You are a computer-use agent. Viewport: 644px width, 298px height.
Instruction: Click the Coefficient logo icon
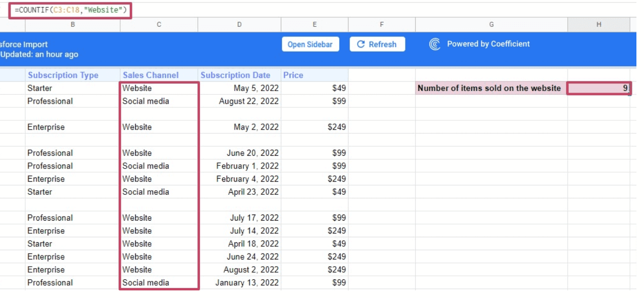point(434,45)
